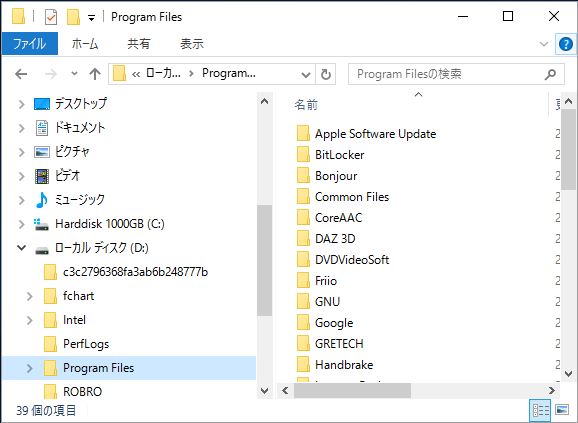Screen dimensions: 578x423
Task: Click the search magnifier icon
Action: tap(550, 74)
